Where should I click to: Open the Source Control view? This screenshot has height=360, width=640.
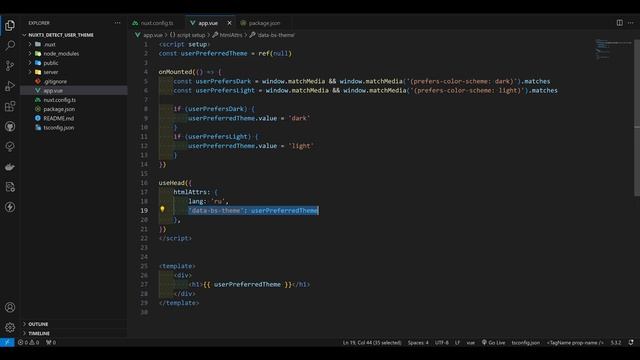click(x=10, y=66)
